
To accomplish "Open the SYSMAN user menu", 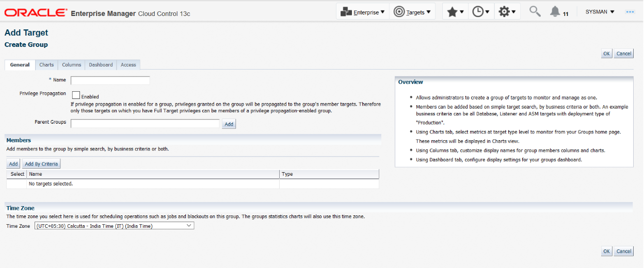I will point(600,11).
